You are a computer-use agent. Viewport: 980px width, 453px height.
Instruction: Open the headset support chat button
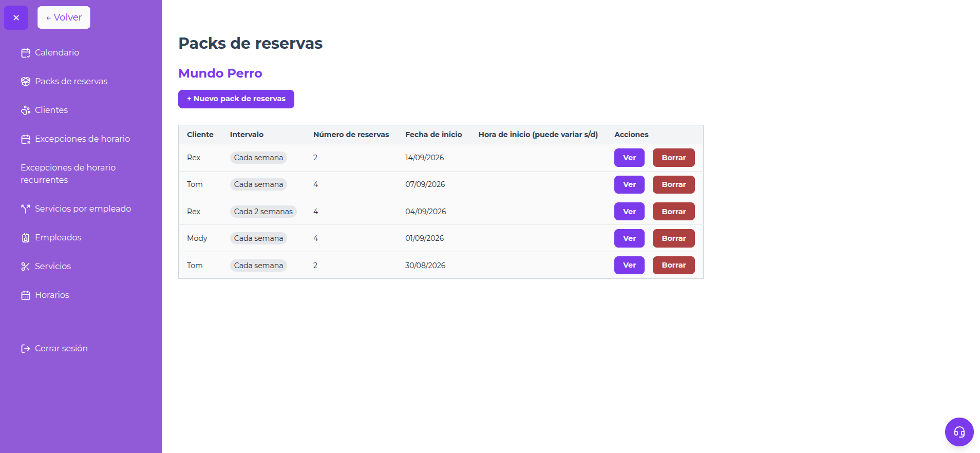coord(959,432)
